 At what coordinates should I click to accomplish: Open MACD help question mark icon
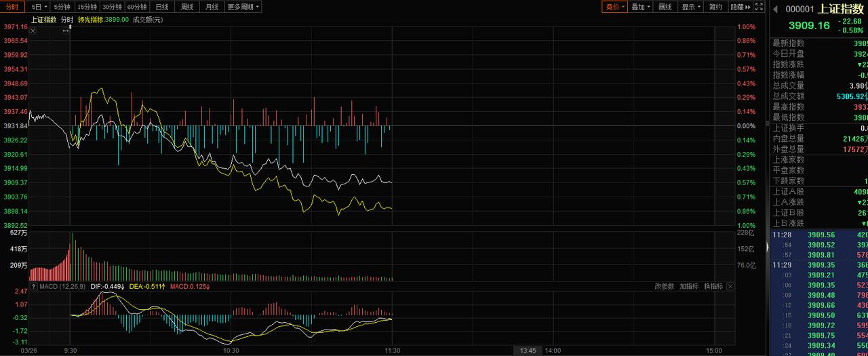point(33,286)
